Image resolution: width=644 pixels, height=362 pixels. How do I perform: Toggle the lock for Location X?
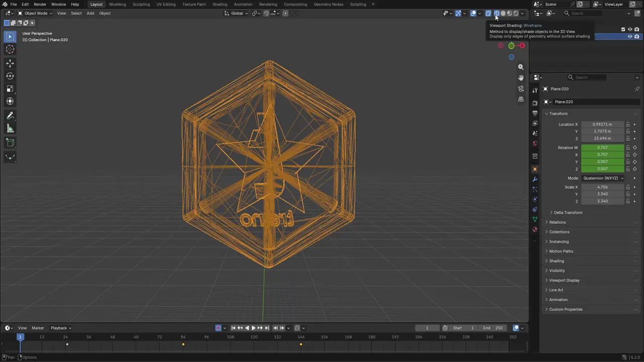[x=628, y=124]
